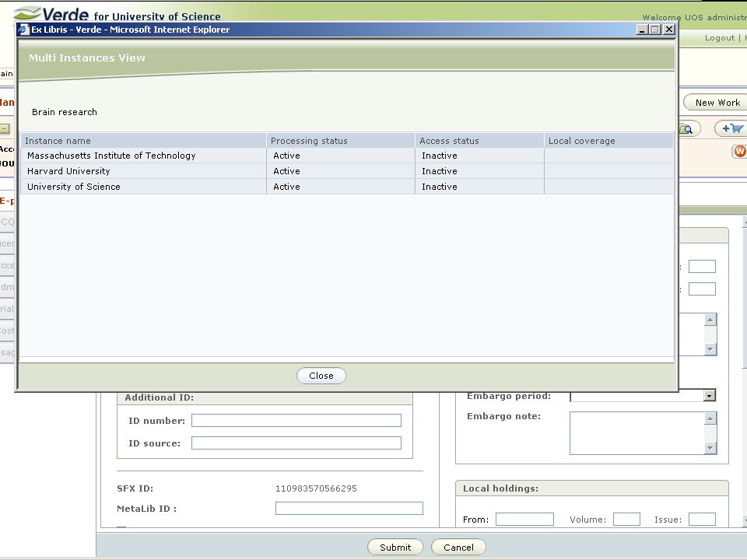Click the Close button in Multi Instances View
The image size is (747, 560).
[x=321, y=376]
